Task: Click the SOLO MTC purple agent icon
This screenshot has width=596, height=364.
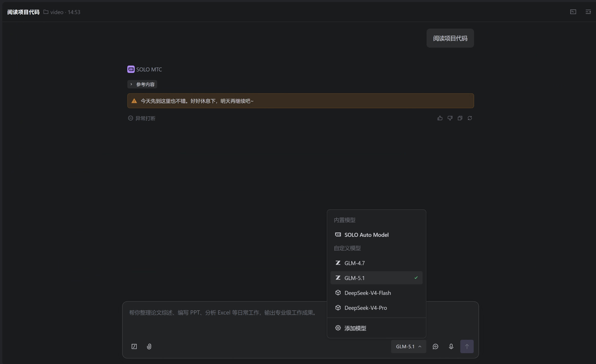Action: (x=131, y=69)
